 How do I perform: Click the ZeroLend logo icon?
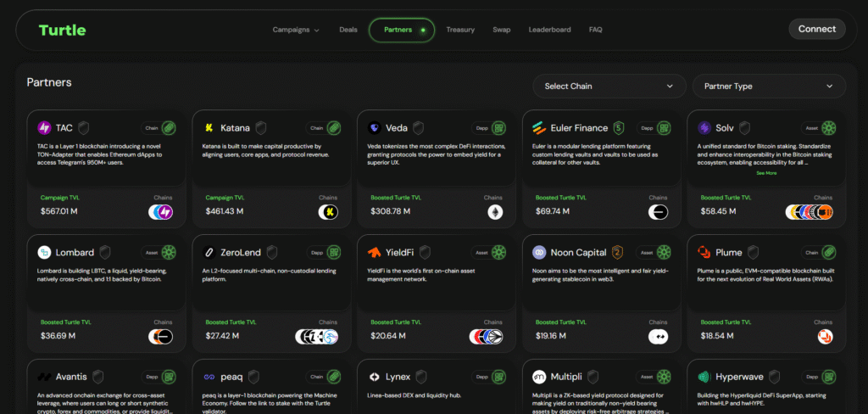[209, 253]
